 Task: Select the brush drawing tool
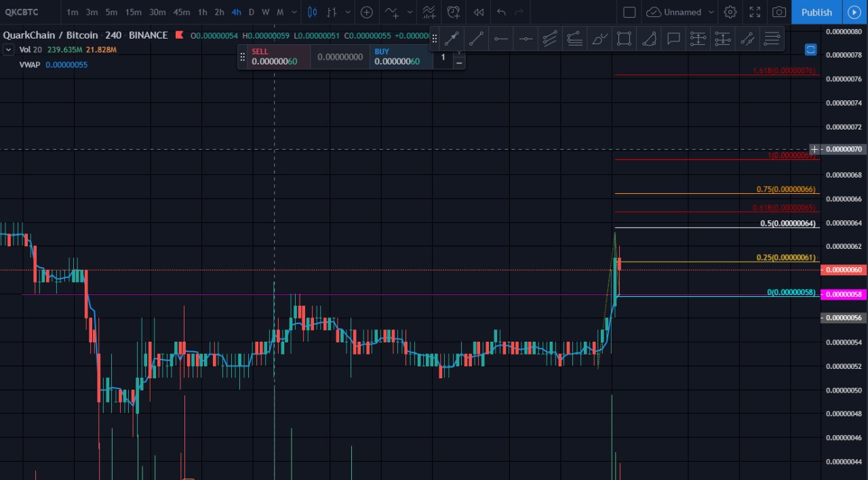(x=599, y=39)
